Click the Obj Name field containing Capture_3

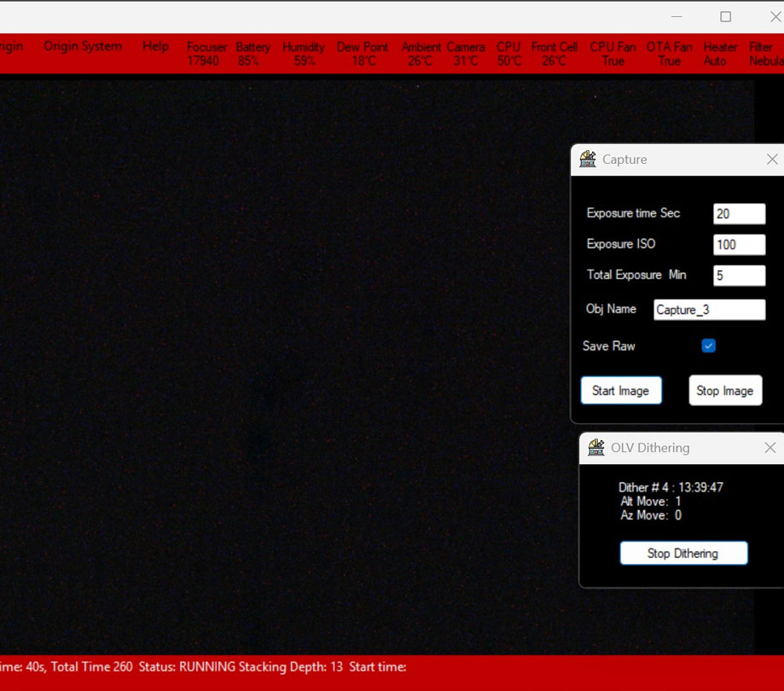pyautogui.click(x=708, y=309)
